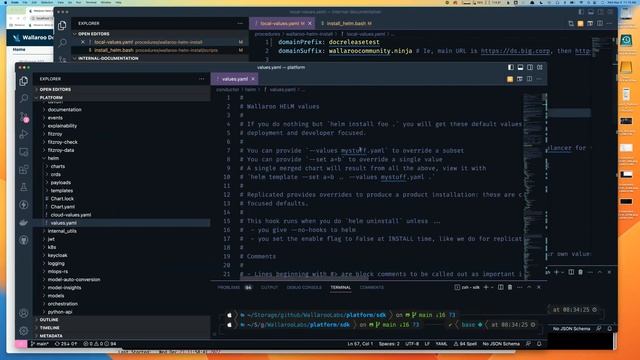640x360 pixels.
Task: Customize layout in the platform window title bar
Action: (x=540, y=67)
